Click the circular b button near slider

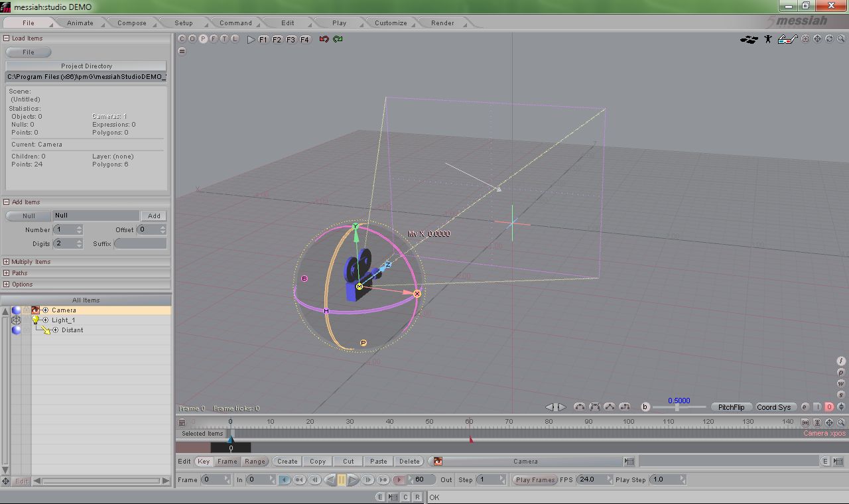[x=645, y=407]
